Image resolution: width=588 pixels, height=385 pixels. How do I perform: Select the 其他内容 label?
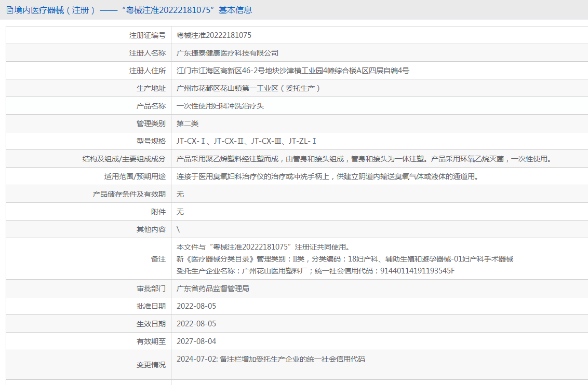(x=151, y=229)
